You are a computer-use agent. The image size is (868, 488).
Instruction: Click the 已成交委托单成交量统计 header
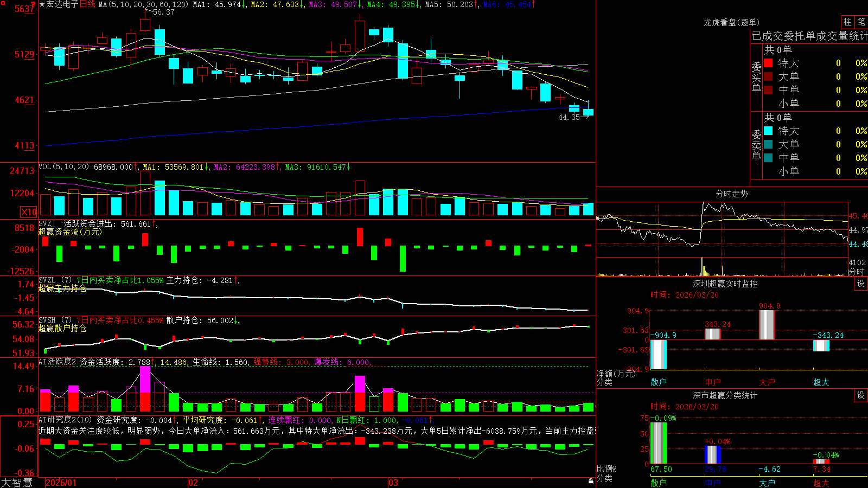809,36
